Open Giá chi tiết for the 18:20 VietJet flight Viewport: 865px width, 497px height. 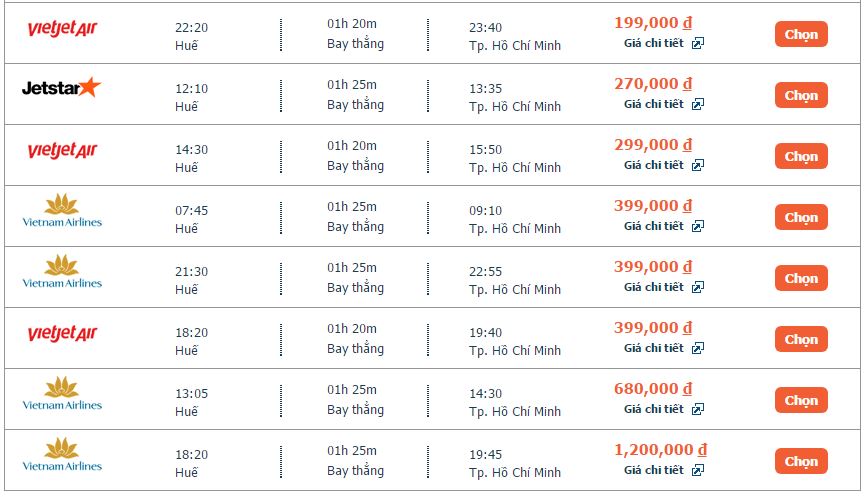pyautogui.click(x=654, y=348)
